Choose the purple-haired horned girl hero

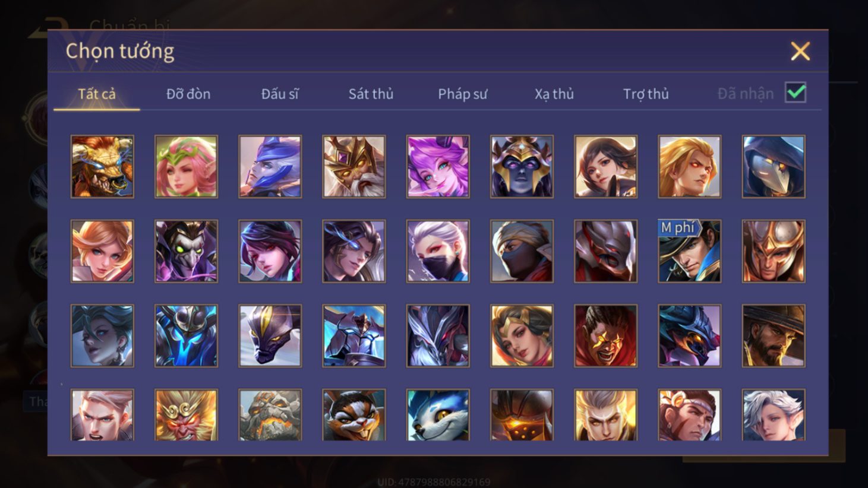coord(438,166)
